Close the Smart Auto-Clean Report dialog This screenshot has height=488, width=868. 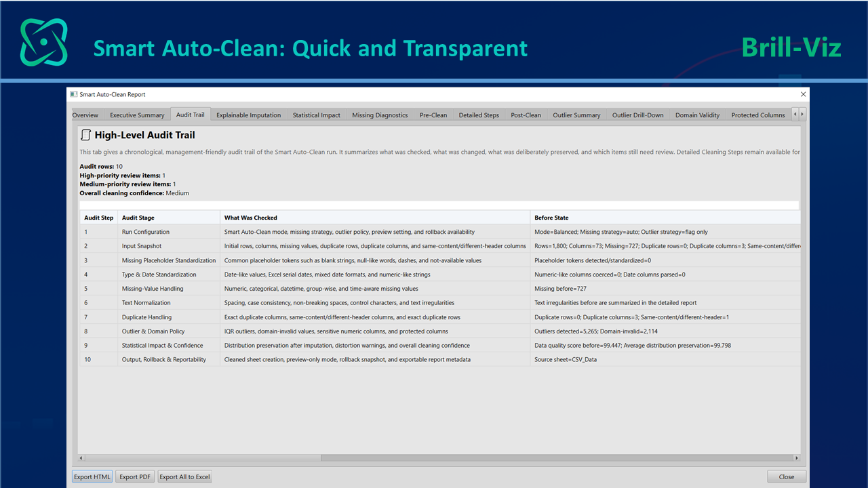point(804,95)
